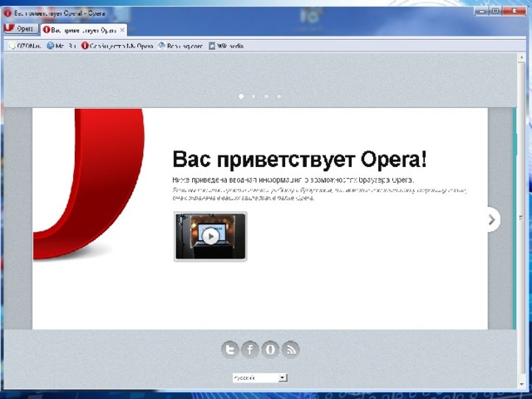Open Opera's Facebook page icon
Viewport: 532px width, 399px height.
250,349
